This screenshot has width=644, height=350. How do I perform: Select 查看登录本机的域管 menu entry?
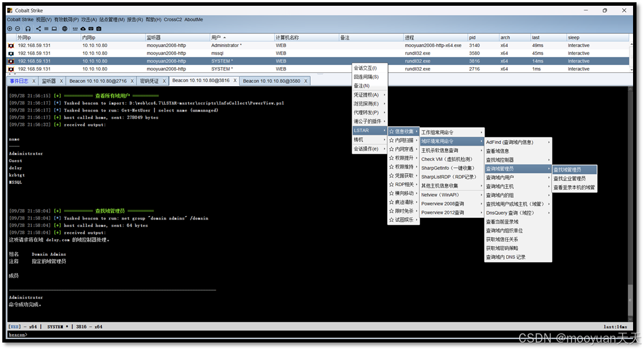tap(574, 187)
